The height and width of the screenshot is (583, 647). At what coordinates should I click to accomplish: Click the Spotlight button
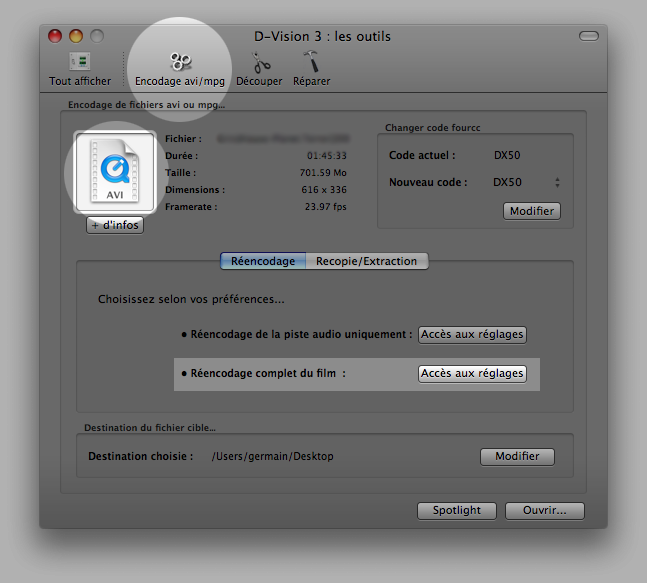tap(457, 511)
